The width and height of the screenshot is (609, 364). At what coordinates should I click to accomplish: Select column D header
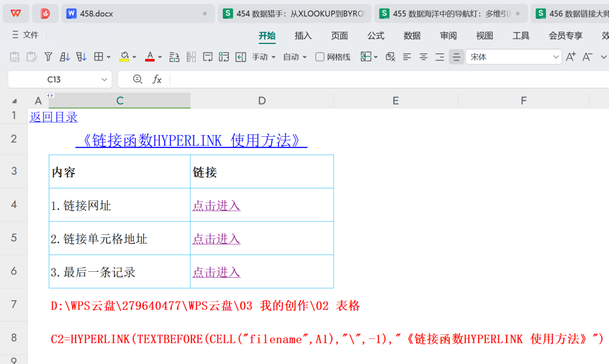click(x=262, y=101)
